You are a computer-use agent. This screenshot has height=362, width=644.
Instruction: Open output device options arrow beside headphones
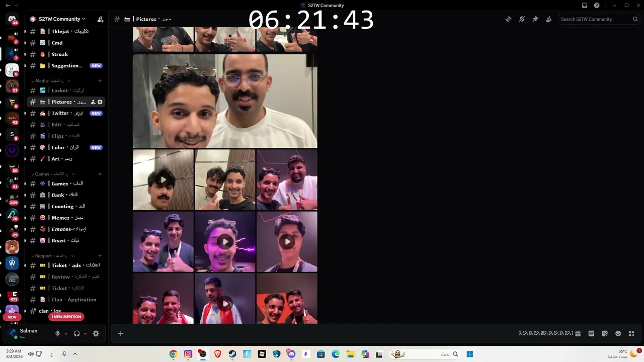85,333
